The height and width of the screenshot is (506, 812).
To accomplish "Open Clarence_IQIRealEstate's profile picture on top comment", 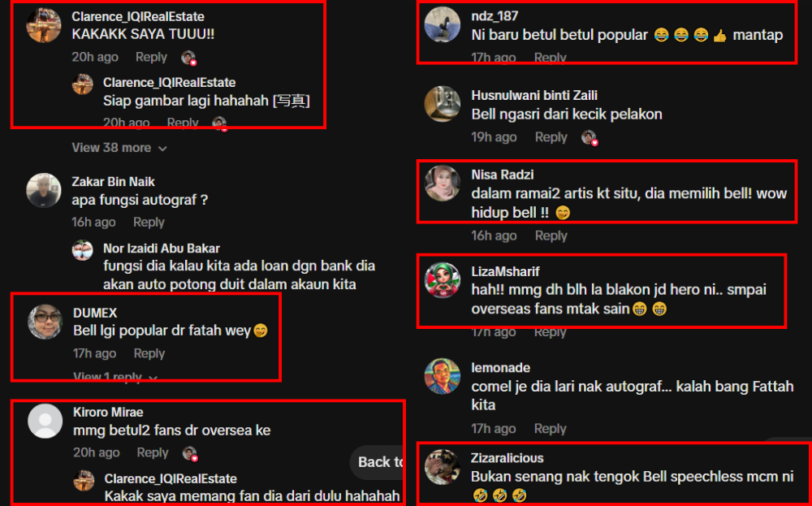I will [x=44, y=25].
